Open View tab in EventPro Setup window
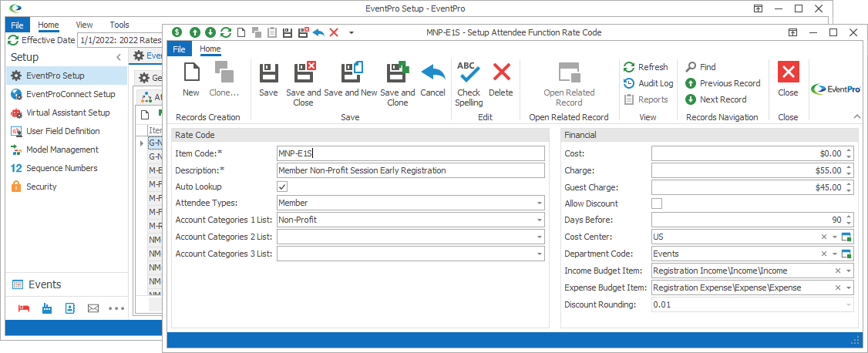The image size is (868, 353). point(84,25)
